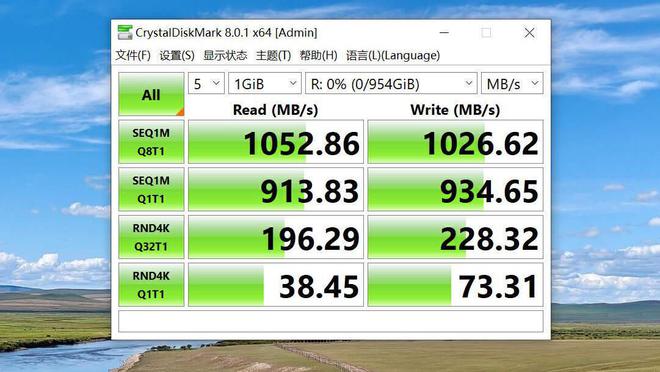Run the SEQ1M Q1T1 test
Image resolution: width=660 pixels, height=372 pixels.
[151, 189]
